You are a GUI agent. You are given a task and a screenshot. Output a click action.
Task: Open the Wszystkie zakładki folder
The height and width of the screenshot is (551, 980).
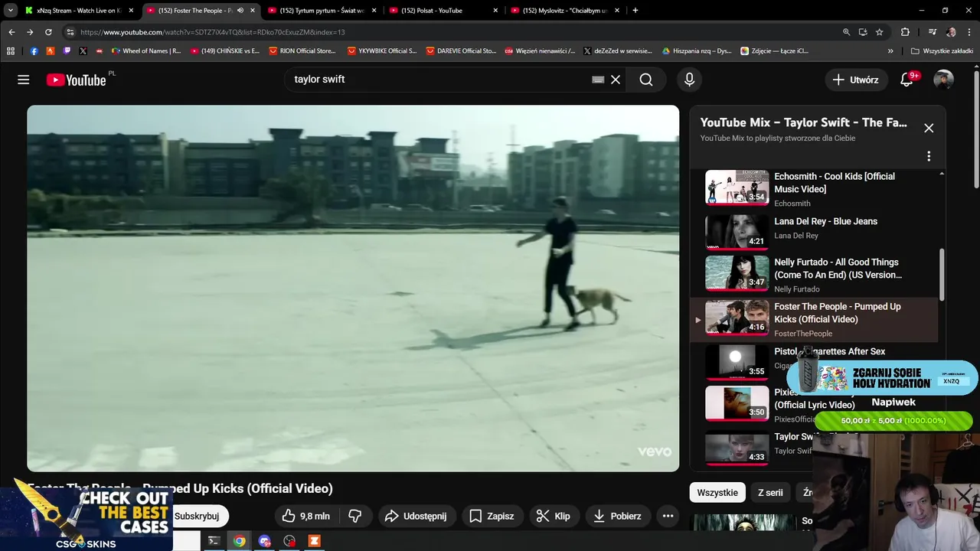click(x=942, y=51)
